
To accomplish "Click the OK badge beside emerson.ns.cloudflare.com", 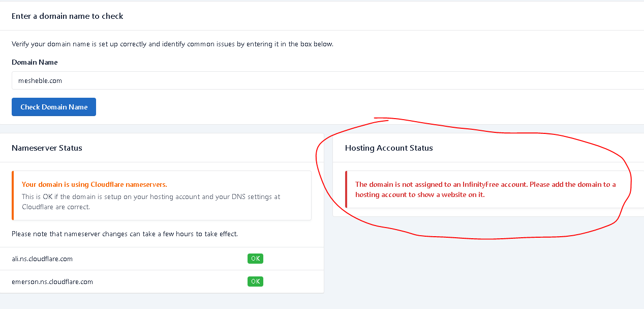I will 255,282.
